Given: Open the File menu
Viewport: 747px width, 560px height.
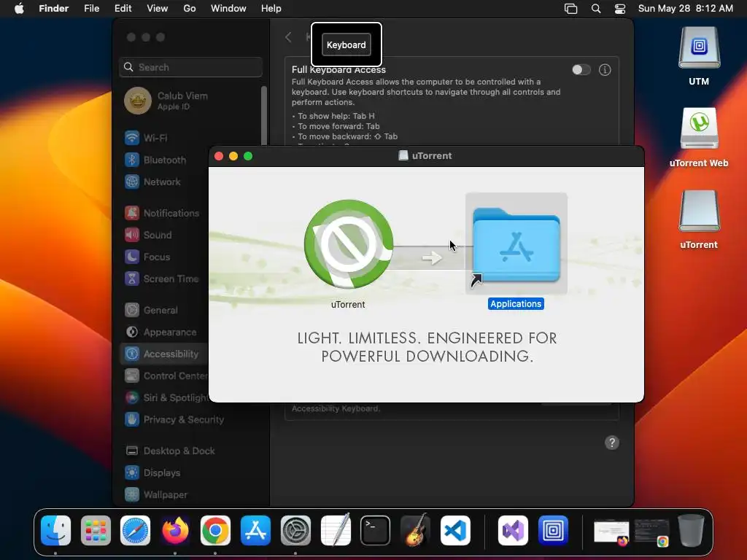Looking at the screenshot, I should click(91, 9).
